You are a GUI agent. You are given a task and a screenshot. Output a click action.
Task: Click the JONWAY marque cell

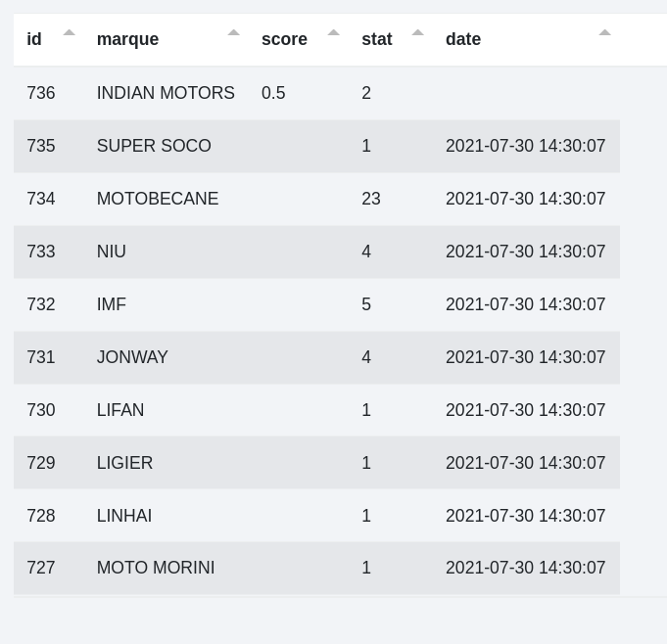[132, 357]
